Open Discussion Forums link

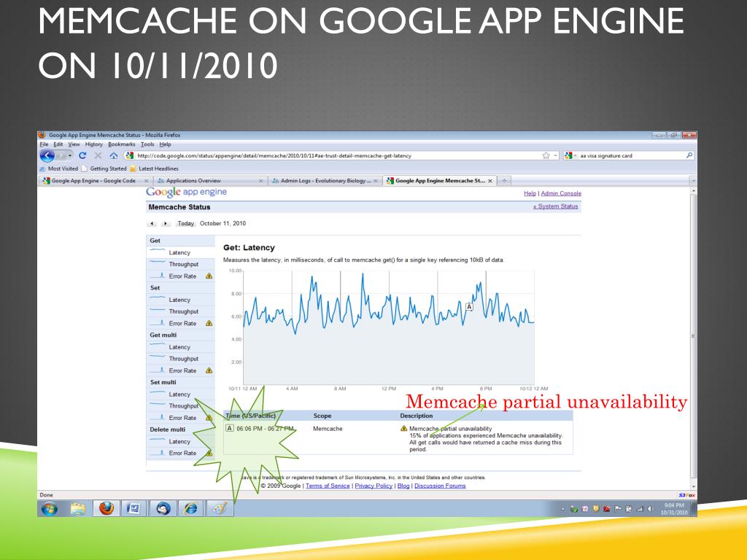coord(440,486)
